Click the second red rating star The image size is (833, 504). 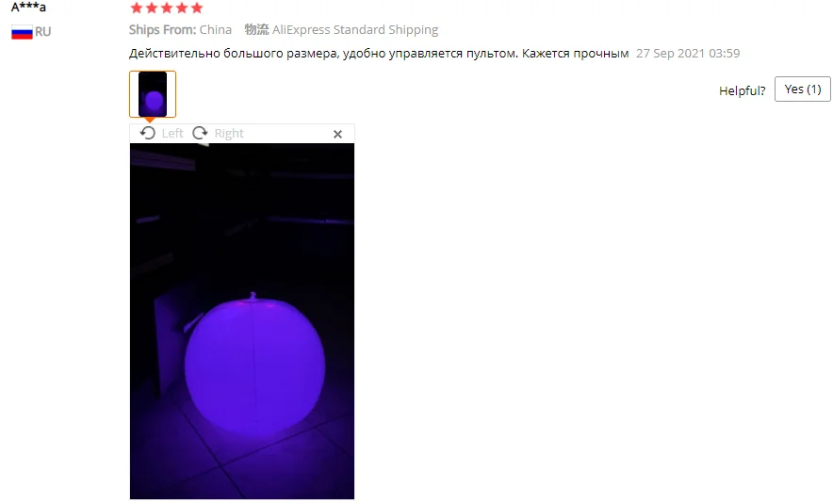[x=152, y=8]
